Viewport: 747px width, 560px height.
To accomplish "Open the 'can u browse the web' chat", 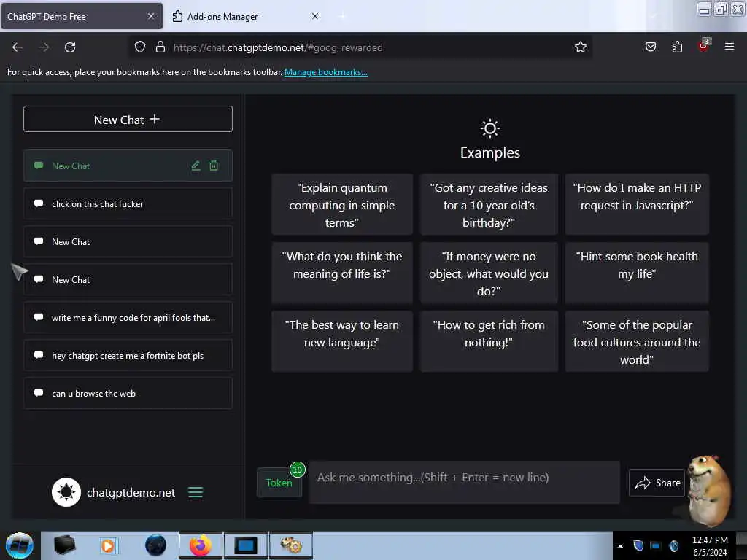I will pyautogui.click(x=128, y=393).
